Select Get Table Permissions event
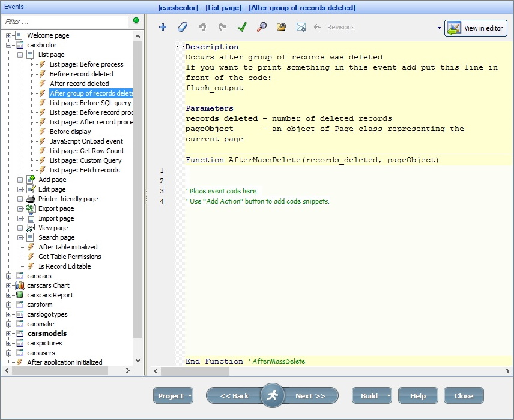This screenshot has width=514, height=420. coord(70,257)
